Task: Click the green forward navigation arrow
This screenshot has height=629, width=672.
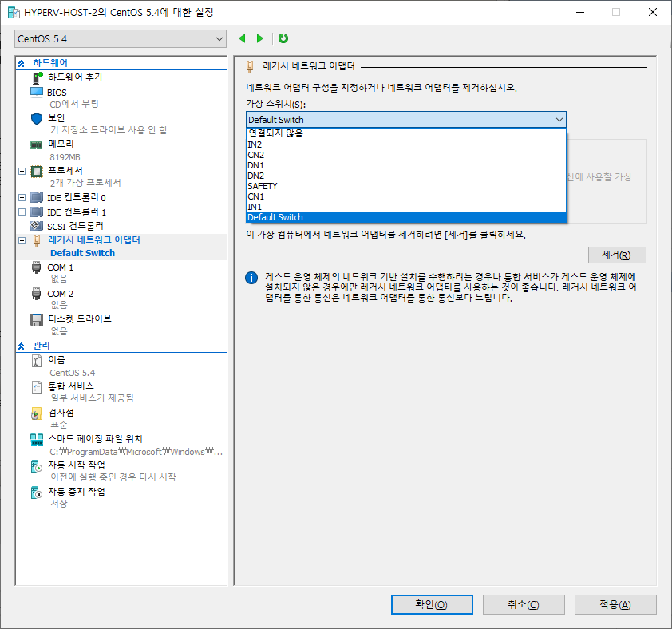Action: click(x=259, y=38)
